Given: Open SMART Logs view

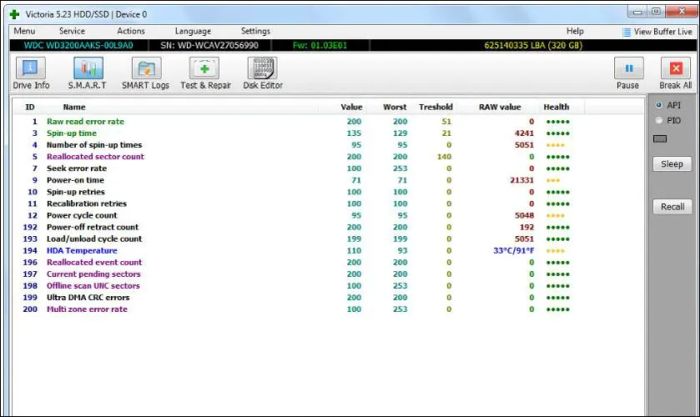Looking at the screenshot, I should [x=146, y=73].
